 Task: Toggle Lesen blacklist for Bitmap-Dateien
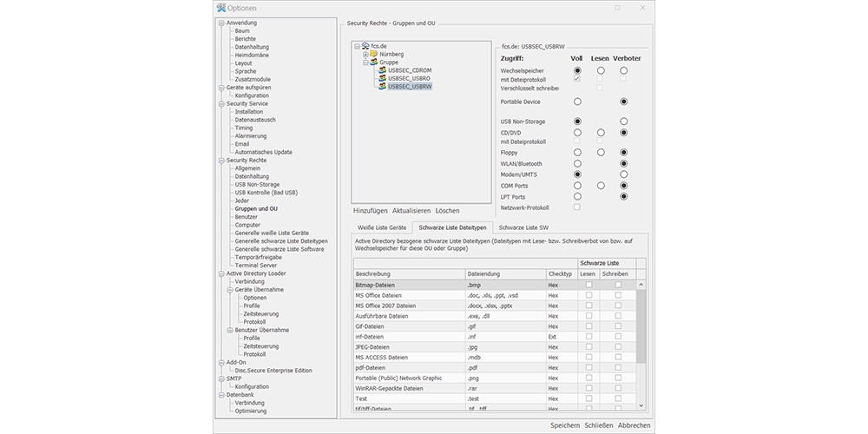(x=589, y=285)
